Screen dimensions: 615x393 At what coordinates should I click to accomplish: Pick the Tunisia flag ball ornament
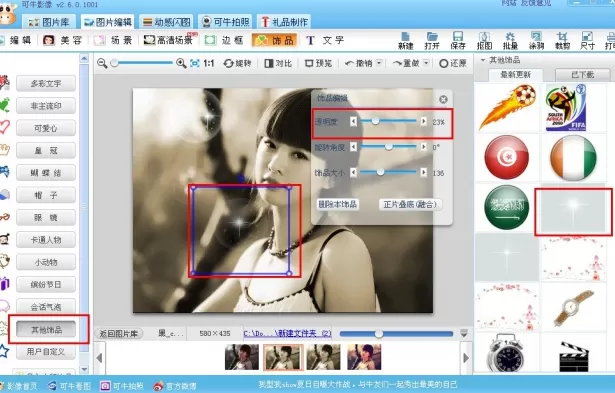point(507,157)
